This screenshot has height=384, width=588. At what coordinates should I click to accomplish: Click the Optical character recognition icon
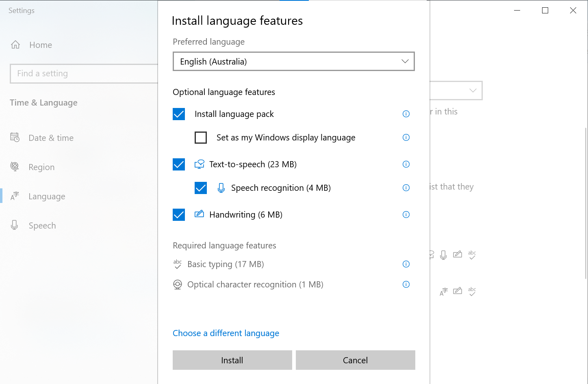pyautogui.click(x=178, y=284)
